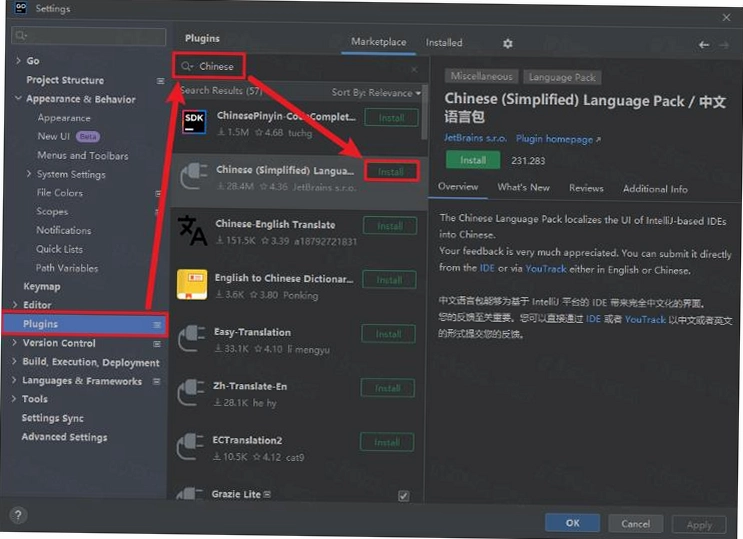Expand the Editor settings node
The width and height of the screenshot is (743, 539).
click(15, 304)
